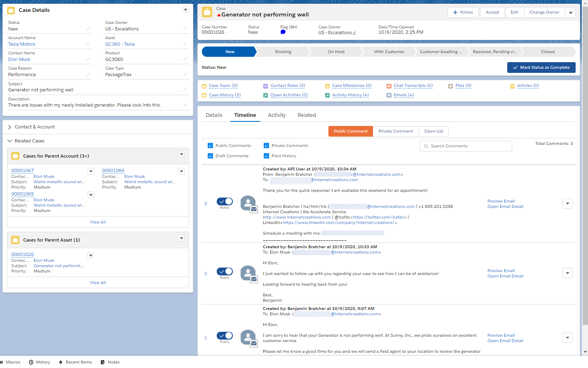The width and height of the screenshot is (588, 368).
Task: Click the Follow button
Action: coord(463,13)
